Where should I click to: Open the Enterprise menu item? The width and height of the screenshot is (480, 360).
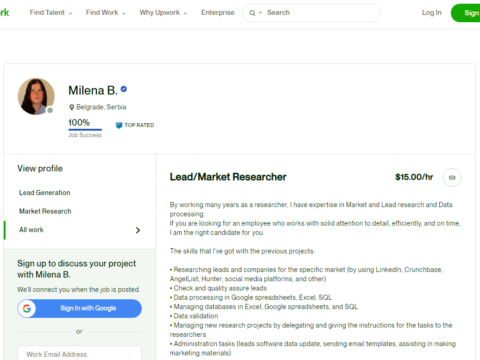(218, 13)
